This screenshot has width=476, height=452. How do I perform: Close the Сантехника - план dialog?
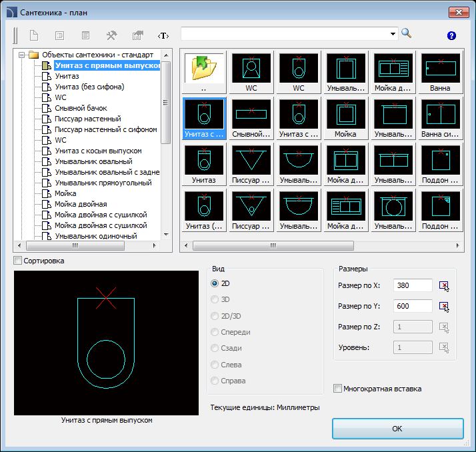459,12
